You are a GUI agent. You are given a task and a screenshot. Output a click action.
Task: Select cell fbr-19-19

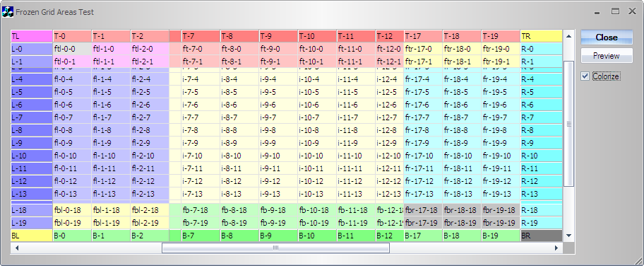point(501,223)
